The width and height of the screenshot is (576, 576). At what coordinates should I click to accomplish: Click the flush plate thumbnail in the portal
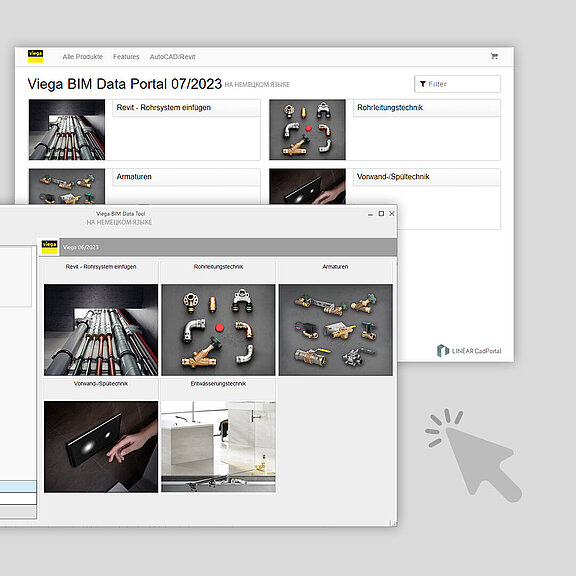pos(307,186)
